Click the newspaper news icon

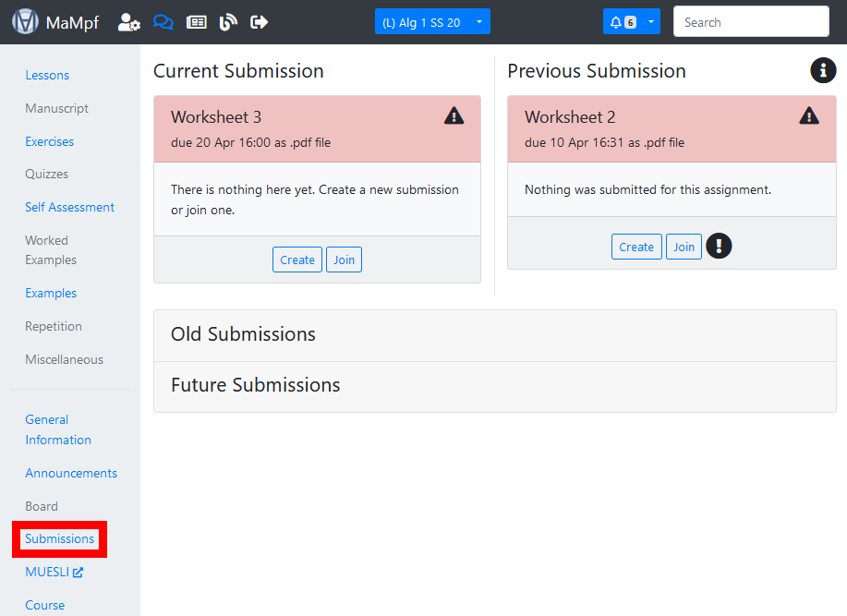(x=196, y=22)
